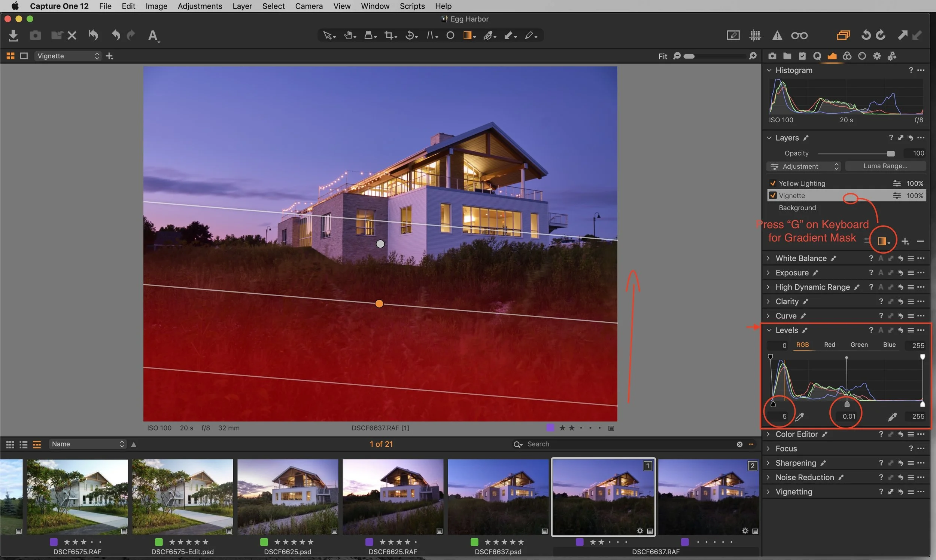Switch to multi-view browser grid icon
This screenshot has height=560, width=936.
point(10,56)
